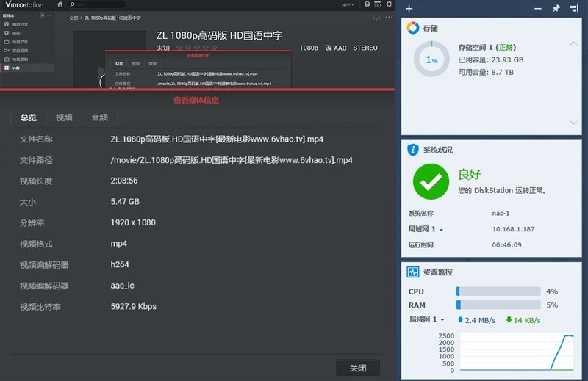Switch to the enlarged 总览 tab
The image size is (588, 381).
[x=29, y=117]
